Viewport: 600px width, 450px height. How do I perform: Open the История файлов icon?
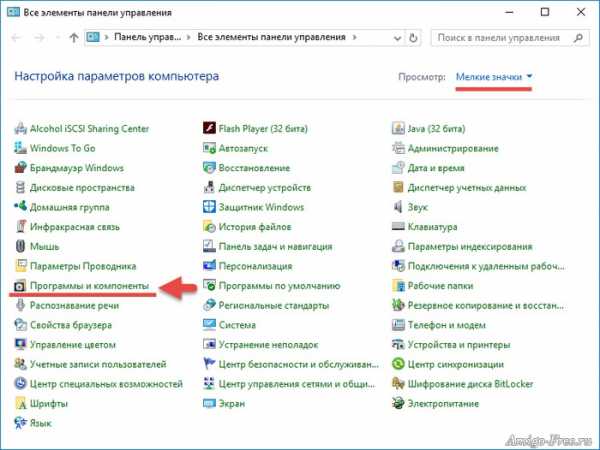pos(209,227)
